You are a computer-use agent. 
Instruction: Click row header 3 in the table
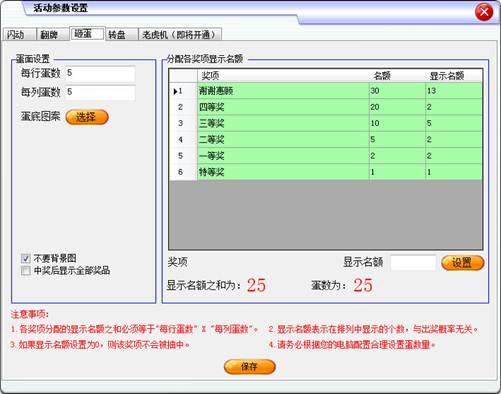(x=183, y=123)
